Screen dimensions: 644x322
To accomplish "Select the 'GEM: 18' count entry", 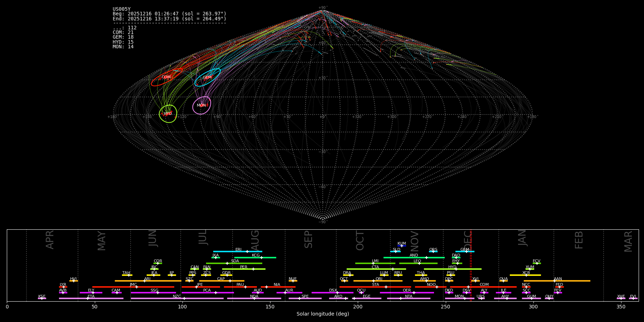I will pos(123,37).
